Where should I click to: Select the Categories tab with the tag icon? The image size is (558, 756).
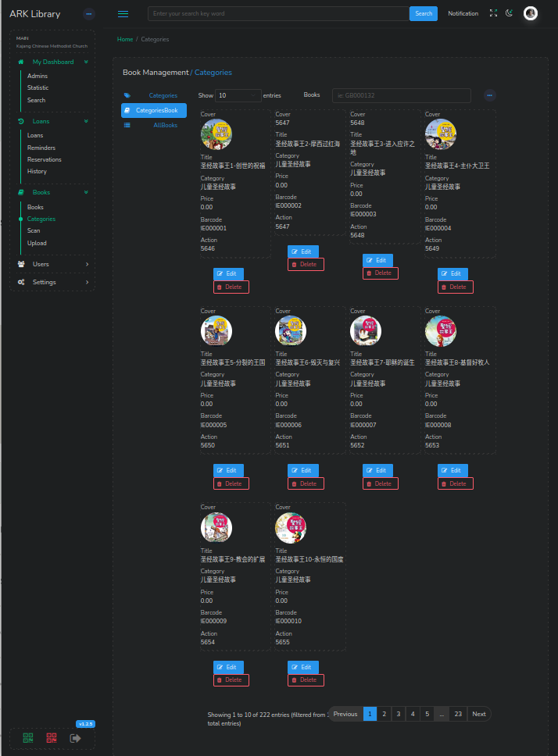tap(163, 95)
